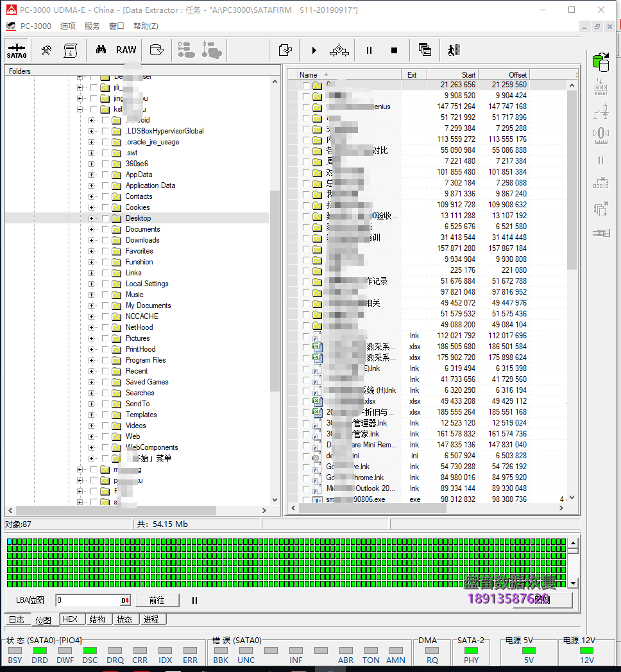Select the .LDSBoxHypervisorGlobal folder
Image resolution: width=621 pixels, height=672 pixels.
[164, 131]
